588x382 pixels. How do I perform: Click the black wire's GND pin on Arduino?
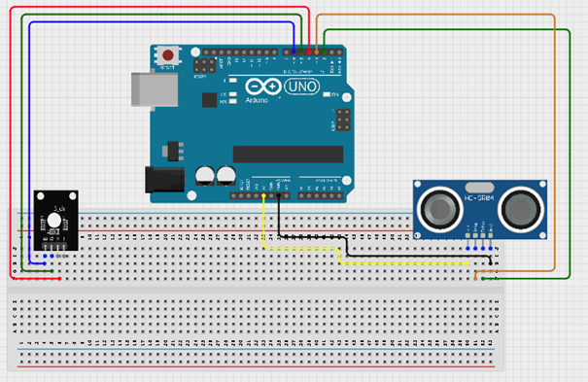(x=279, y=195)
